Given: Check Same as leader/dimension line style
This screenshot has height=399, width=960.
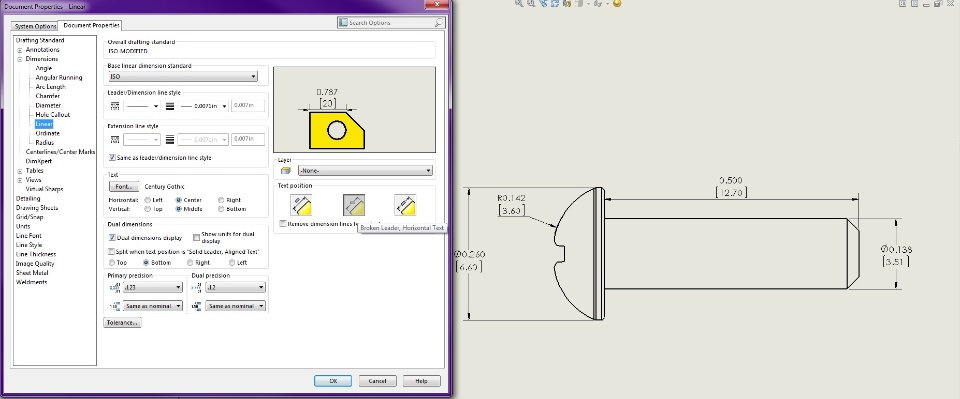Looking at the screenshot, I should 112,157.
